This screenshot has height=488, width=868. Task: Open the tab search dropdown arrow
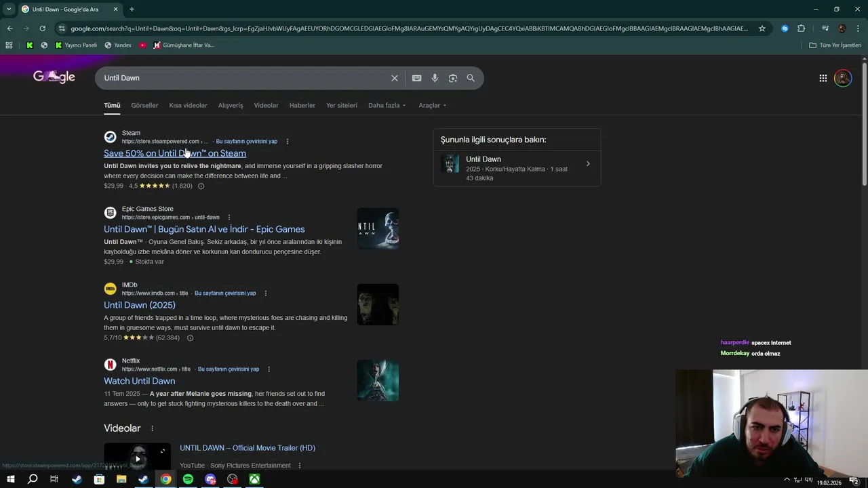[9, 9]
